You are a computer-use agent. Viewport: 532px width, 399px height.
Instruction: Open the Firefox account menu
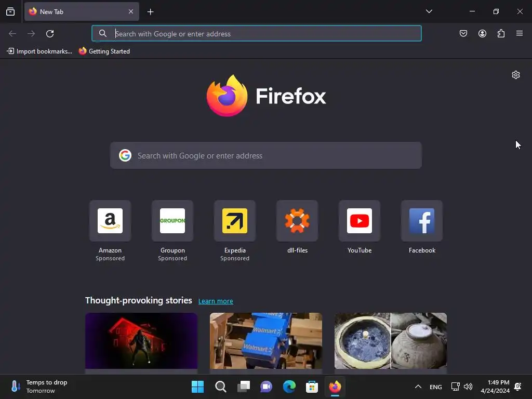[482, 33]
